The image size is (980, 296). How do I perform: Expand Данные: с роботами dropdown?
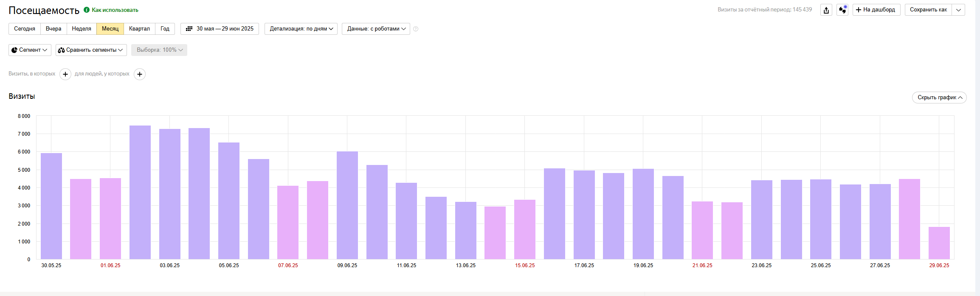(376, 29)
